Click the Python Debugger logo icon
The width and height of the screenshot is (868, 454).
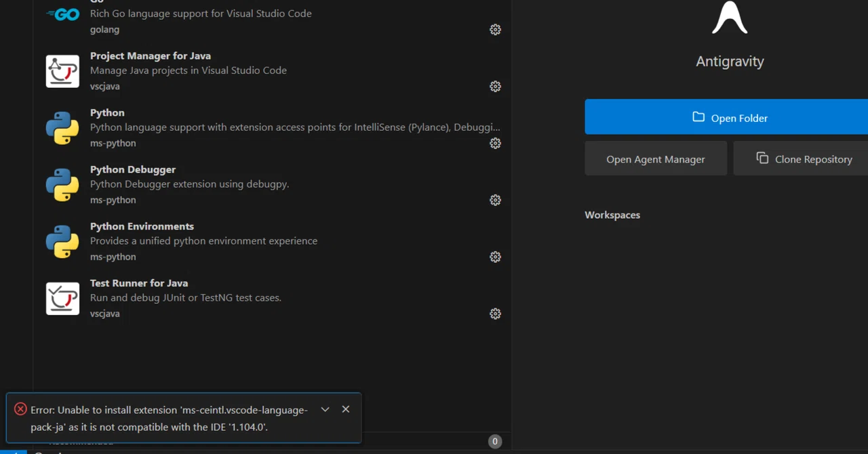pos(62,185)
